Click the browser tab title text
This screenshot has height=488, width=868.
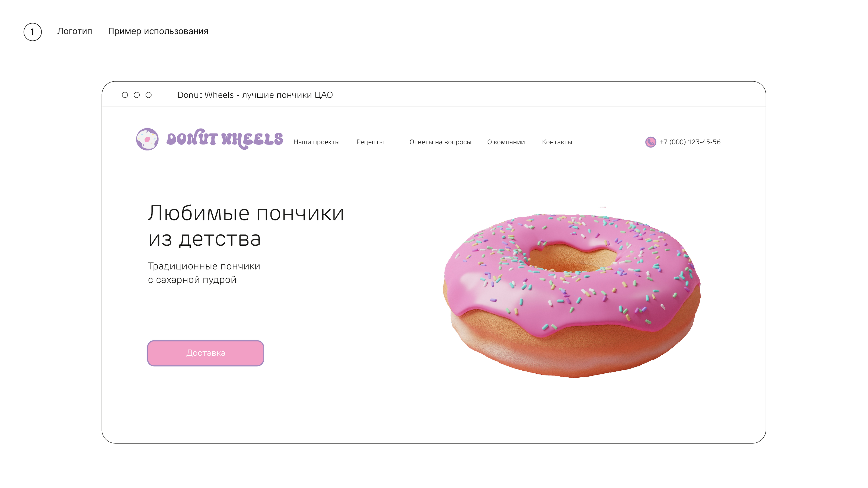(255, 95)
